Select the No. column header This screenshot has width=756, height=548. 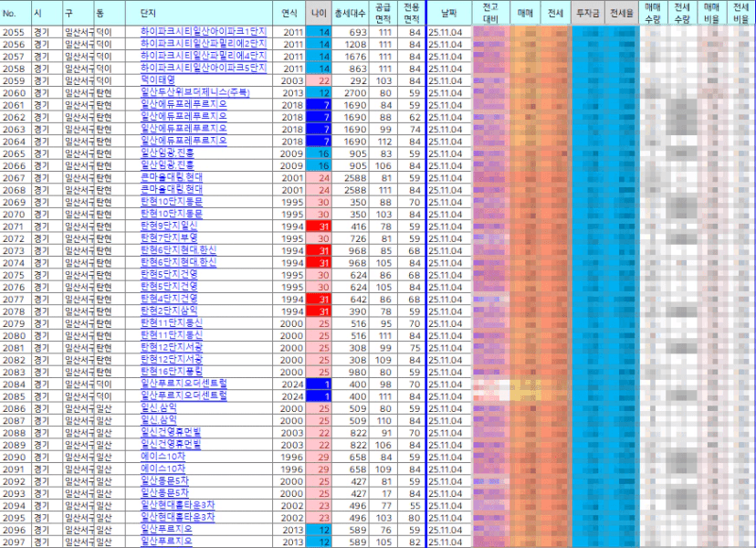(16, 13)
